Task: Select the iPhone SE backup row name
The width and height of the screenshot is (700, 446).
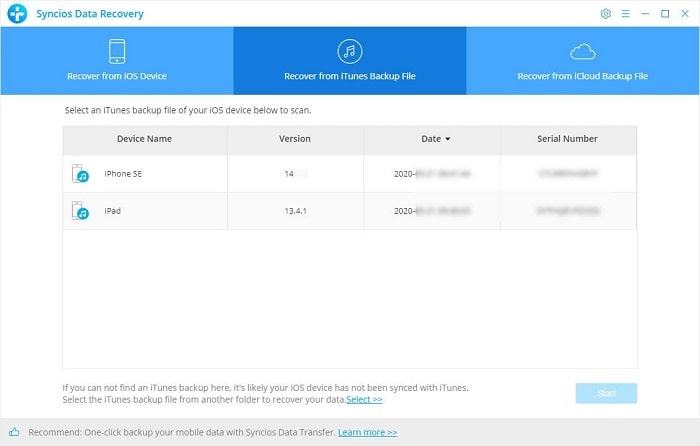Action: [x=123, y=174]
